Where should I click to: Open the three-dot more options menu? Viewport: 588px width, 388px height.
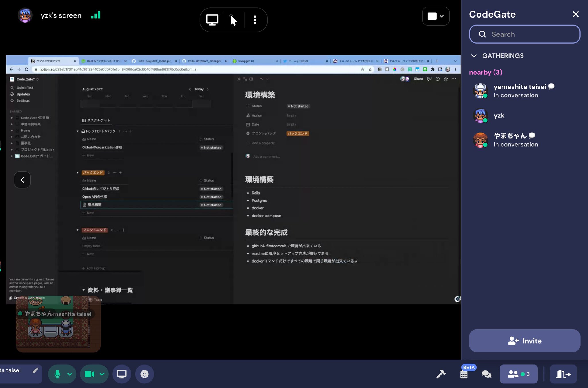(255, 20)
